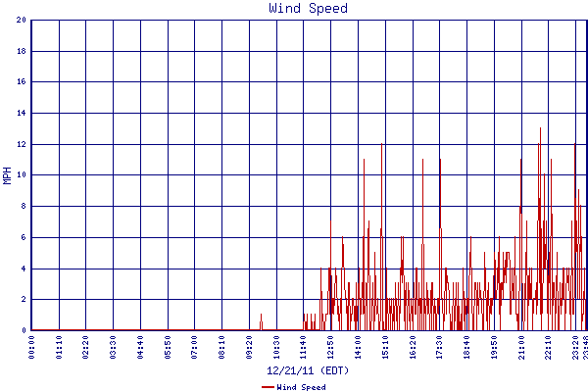Viewport: 588px width, 392px height.
Task: Click the 15:10 time label
Action: pos(385,347)
